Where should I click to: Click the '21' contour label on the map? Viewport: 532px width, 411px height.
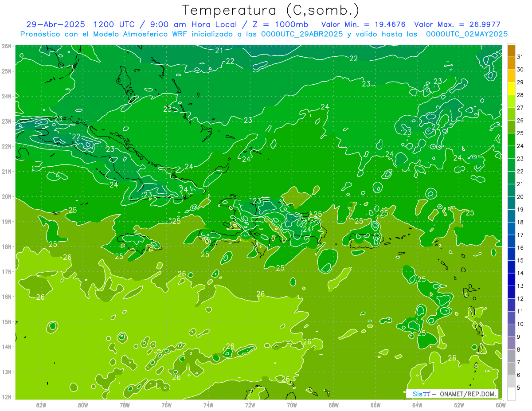pos(219,51)
